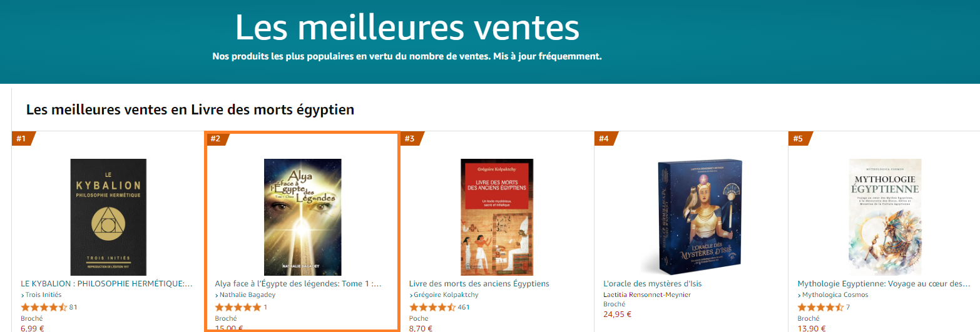Viewport: 980px width, 332px height.
Task: Open the L'oracle des mystères d'Isis box image
Action: (x=691, y=217)
